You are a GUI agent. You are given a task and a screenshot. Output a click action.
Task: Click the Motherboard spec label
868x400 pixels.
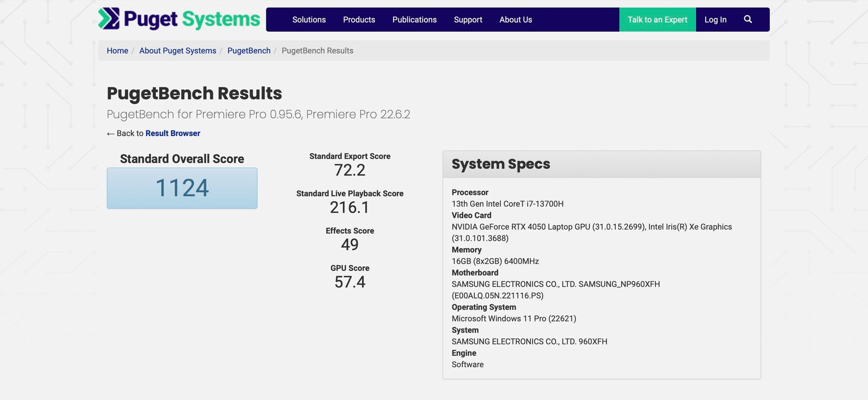(x=475, y=273)
